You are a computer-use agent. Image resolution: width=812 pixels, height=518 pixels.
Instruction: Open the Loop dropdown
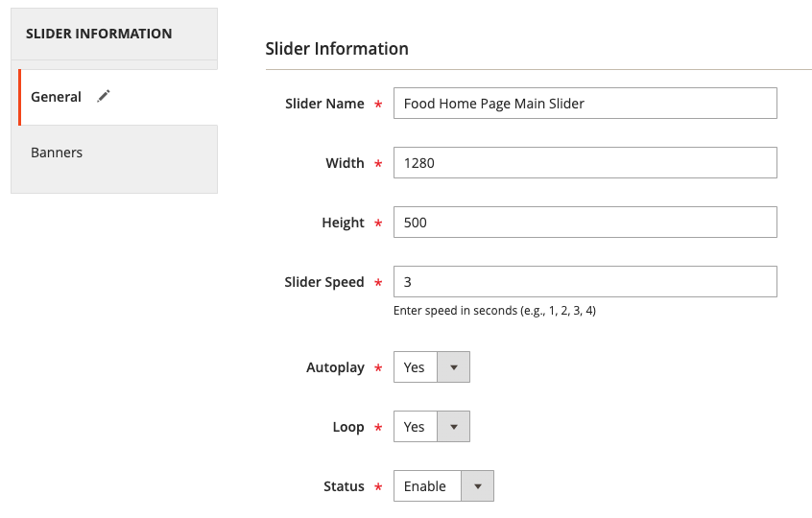[432, 427]
